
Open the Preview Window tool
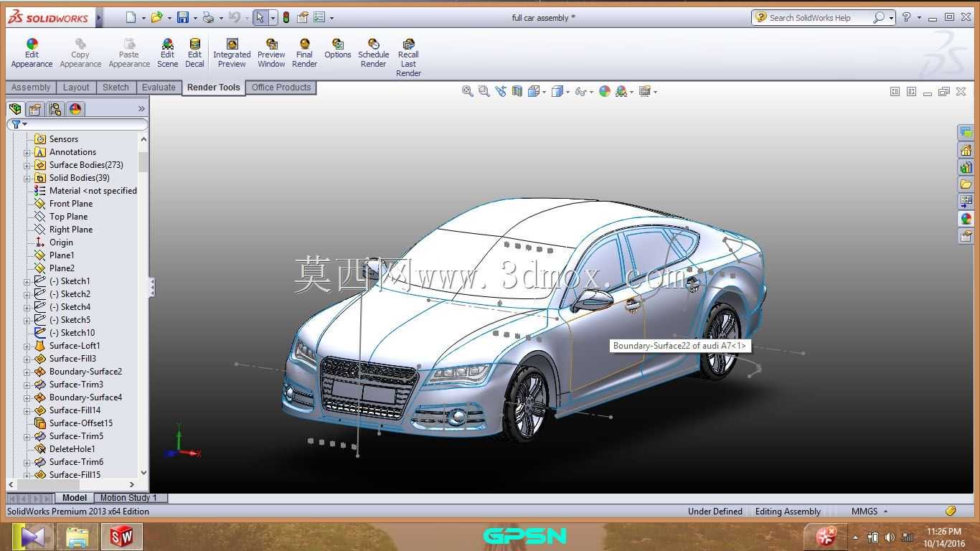(271, 54)
